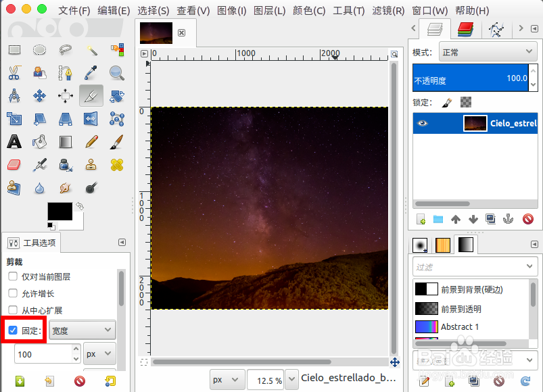The width and height of the screenshot is (543, 392).
Task: Toggle zoom-on-resize button above vertical scrollbar
Action: (394, 54)
